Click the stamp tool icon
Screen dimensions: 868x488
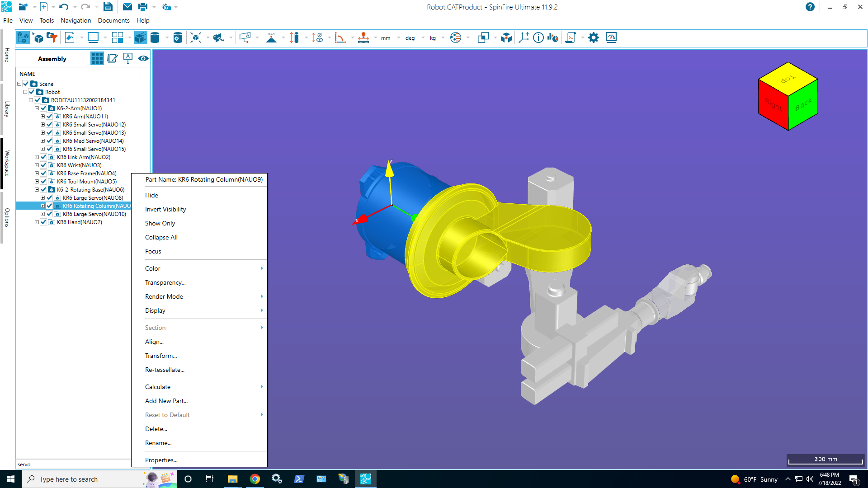coord(363,38)
